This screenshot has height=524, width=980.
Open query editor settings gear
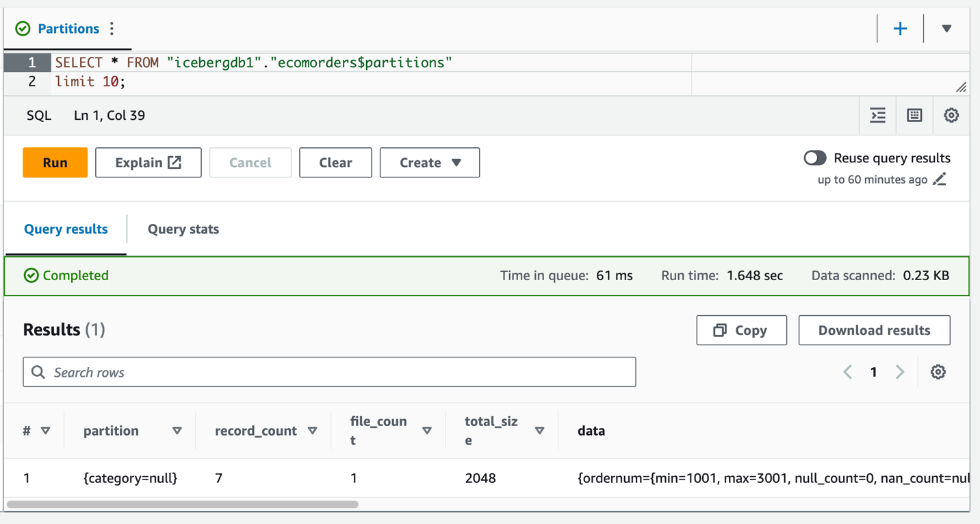(x=951, y=116)
